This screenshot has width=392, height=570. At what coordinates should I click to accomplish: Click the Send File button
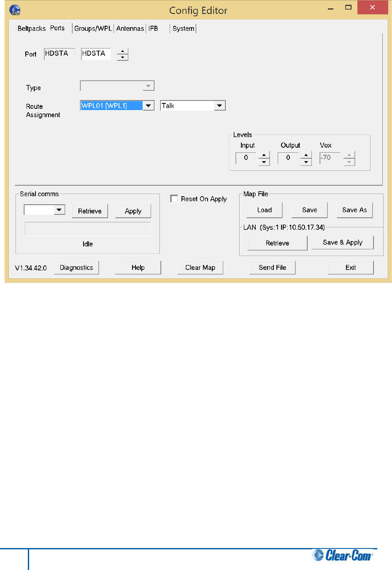point(273,267)
